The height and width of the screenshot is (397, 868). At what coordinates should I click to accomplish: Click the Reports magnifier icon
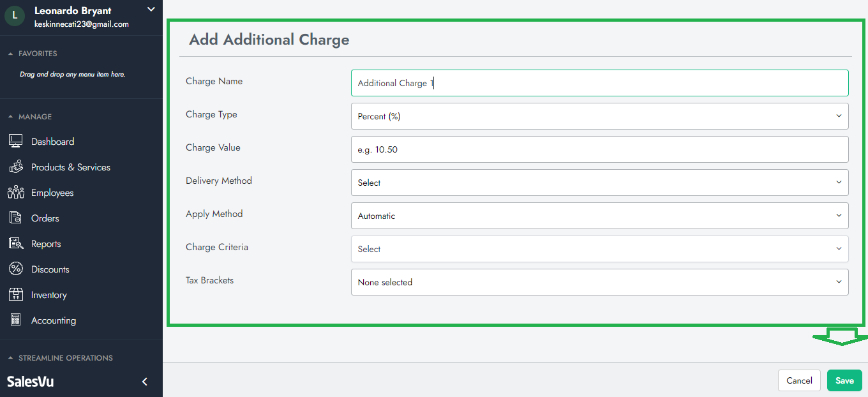pos(16,244)
